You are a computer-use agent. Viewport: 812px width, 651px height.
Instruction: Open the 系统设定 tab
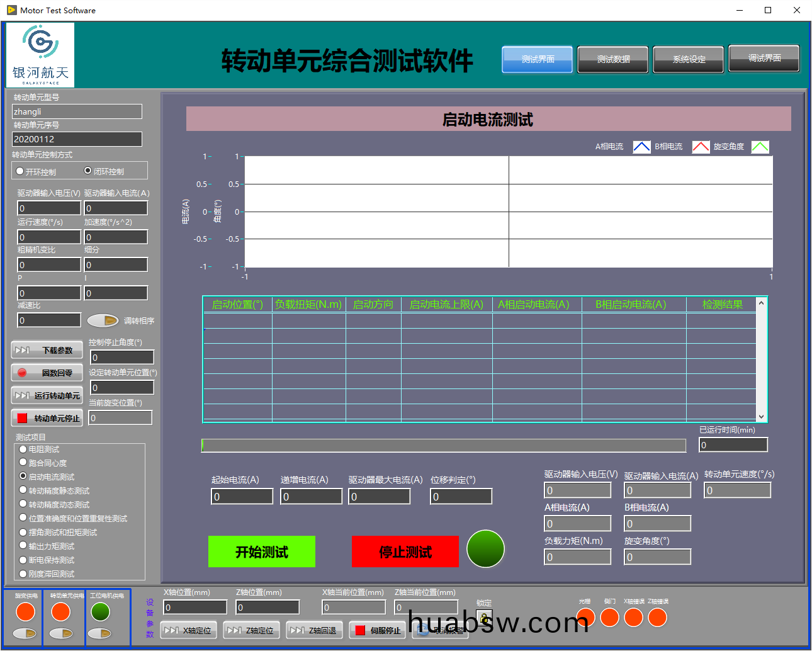(x=689, y=59)
